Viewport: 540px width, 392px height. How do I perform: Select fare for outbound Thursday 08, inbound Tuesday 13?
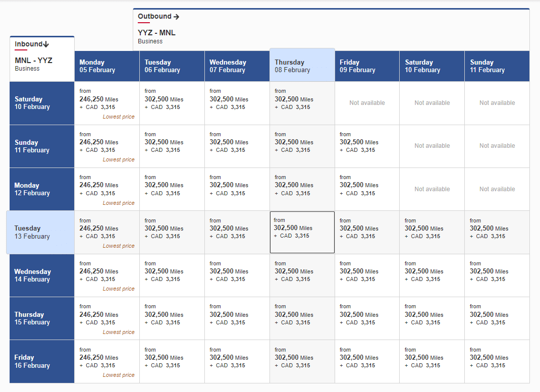302,232
